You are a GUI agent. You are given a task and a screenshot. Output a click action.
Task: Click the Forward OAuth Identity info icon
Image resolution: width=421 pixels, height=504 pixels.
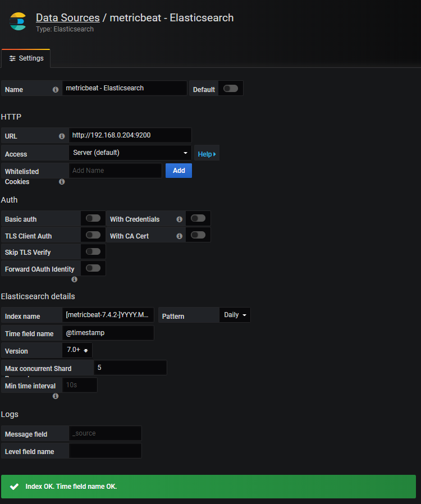(x=74, y=280)
